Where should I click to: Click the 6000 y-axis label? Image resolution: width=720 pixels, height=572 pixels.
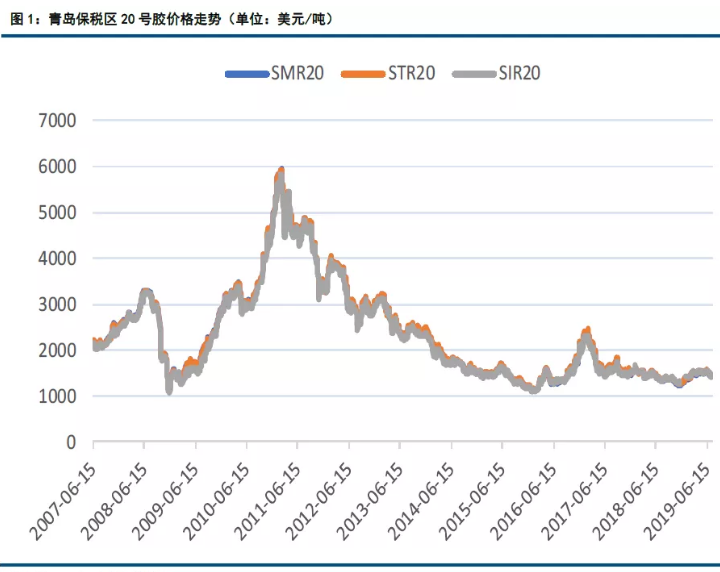(x=57, y=166)
